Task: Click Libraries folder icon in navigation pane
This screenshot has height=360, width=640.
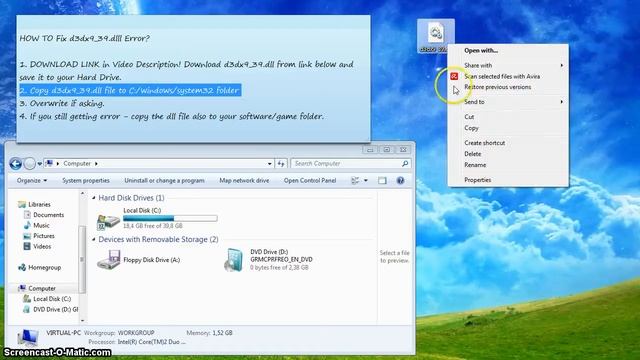Action: click(22, 204)
